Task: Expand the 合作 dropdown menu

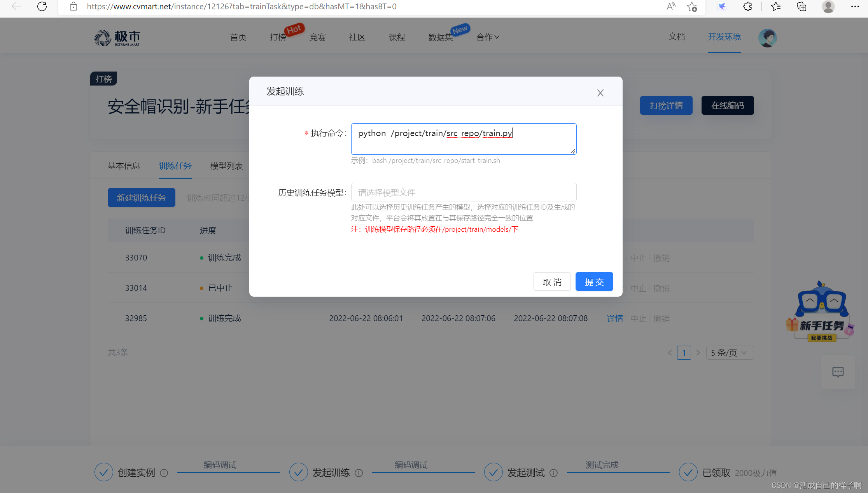Action: pos(488,37)
